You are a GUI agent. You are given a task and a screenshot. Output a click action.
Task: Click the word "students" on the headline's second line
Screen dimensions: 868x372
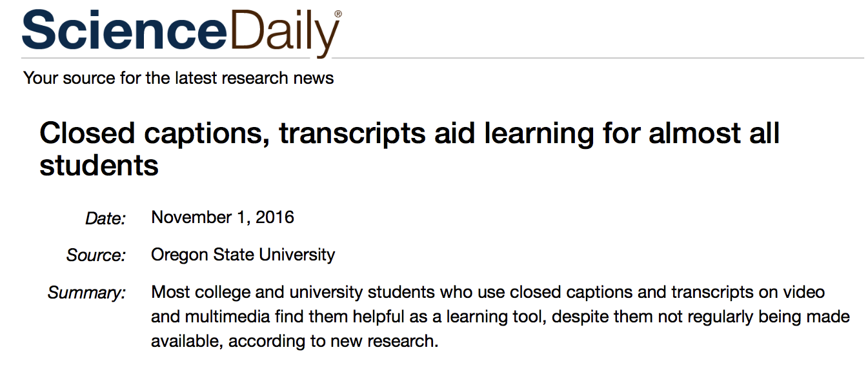pyautogui.click(x=99, y=166)
